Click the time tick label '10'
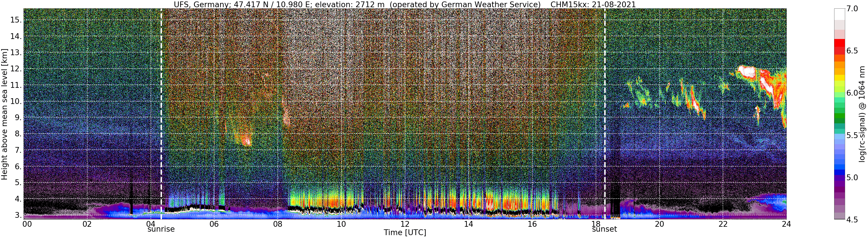Viewport: 868px width, 238px height. (x=341, y=224)
